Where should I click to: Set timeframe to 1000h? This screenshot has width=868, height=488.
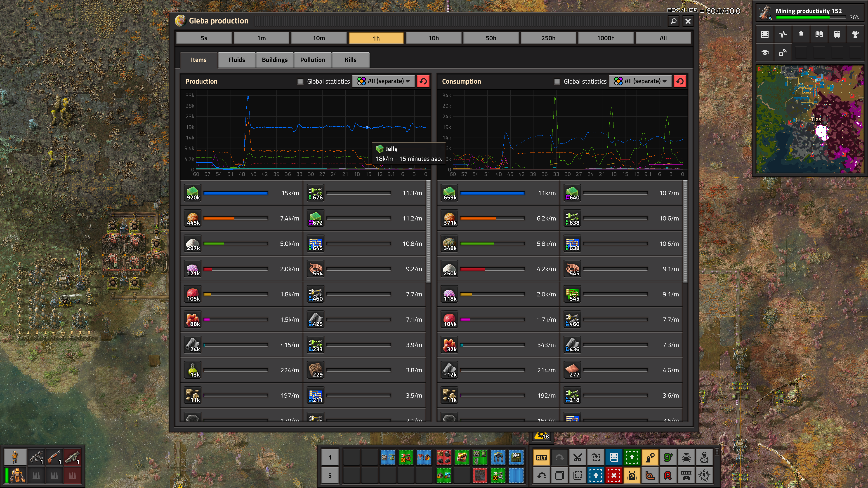point(606,38)
